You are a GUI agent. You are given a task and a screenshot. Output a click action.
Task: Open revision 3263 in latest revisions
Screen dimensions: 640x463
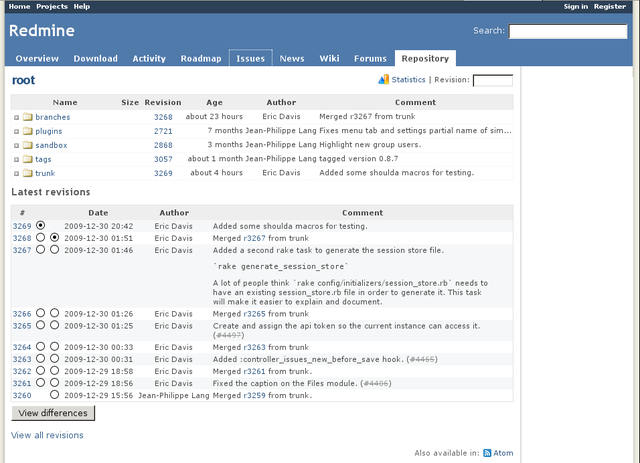click(22, 359)
